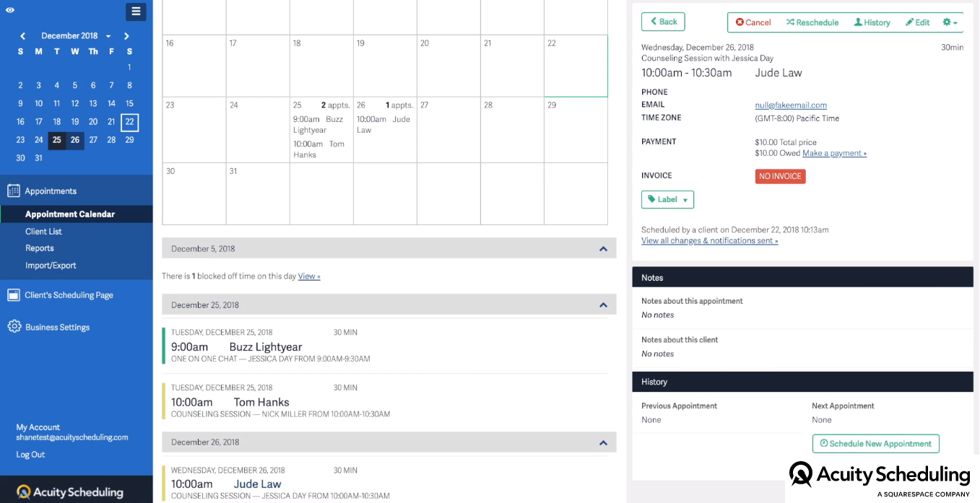Open Business Settings menu item
Viewport: 980px width, 503px height.
[57, 327]
